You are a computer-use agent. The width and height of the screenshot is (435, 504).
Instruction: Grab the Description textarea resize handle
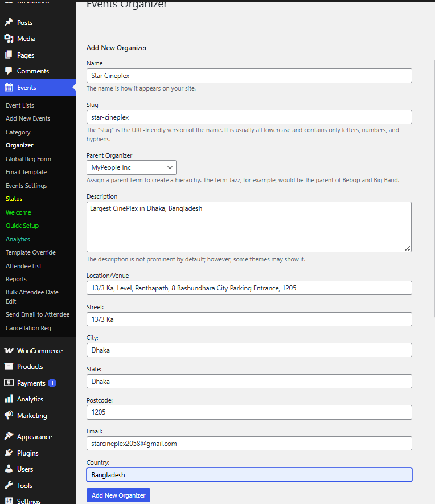pyautogui.click(x=408, y=248)
